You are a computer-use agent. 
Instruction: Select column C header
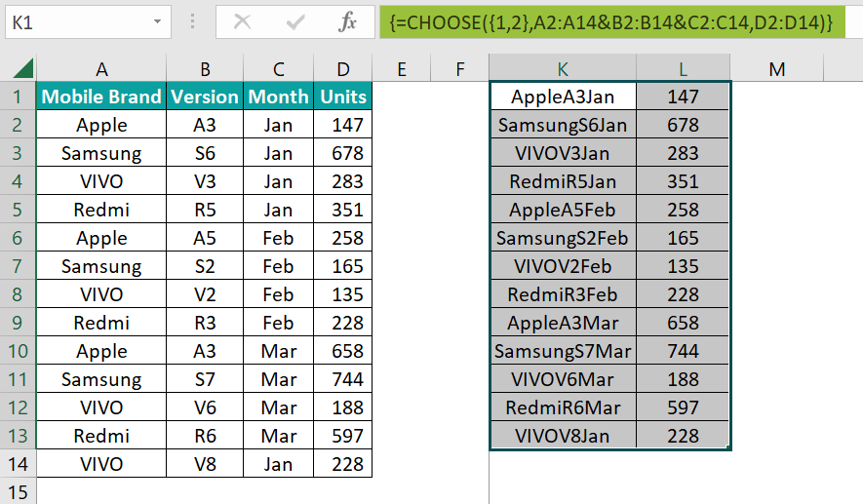coord(279,69)
